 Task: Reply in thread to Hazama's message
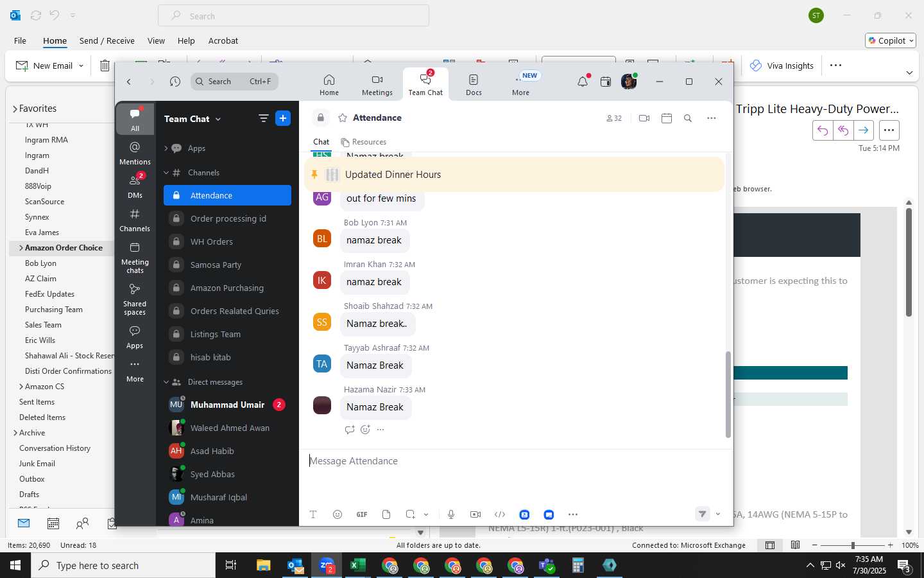click(350, 430)
